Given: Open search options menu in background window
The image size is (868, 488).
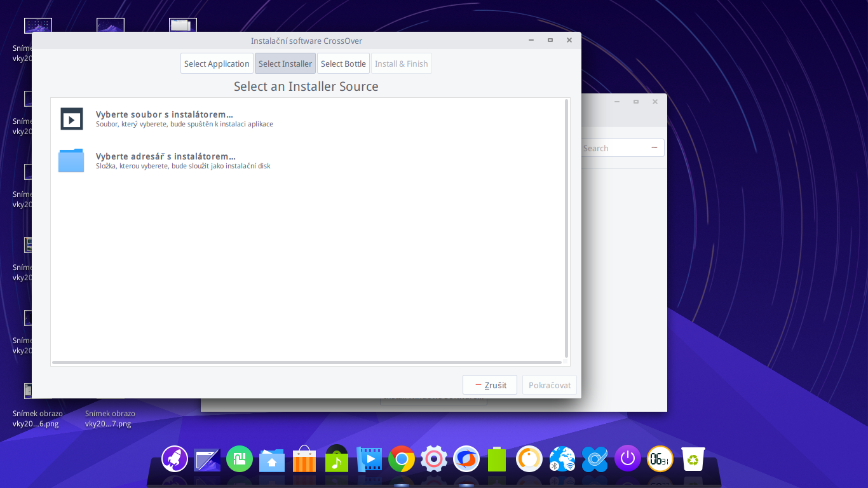Looking at the screenshot, I should (x=654, y=148).
